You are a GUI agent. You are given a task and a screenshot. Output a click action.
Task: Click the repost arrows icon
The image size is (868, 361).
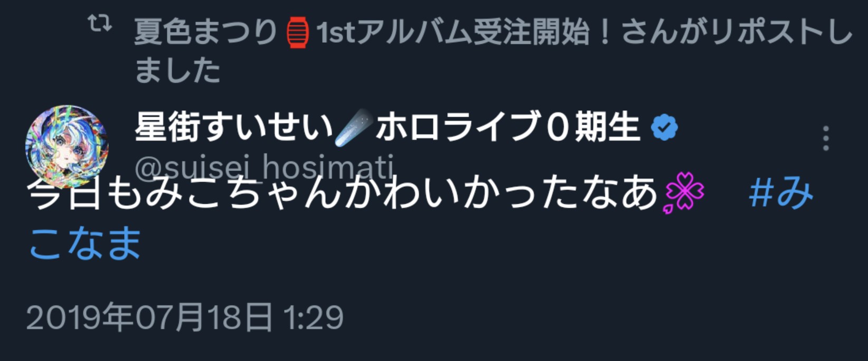coord(99,23)
